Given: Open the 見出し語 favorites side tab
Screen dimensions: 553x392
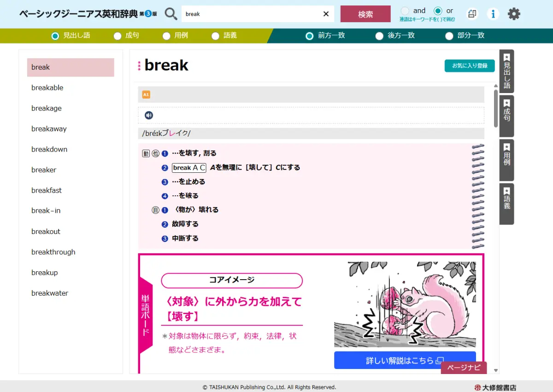Looking at the screenshot, I should click(x=506, y=71).
